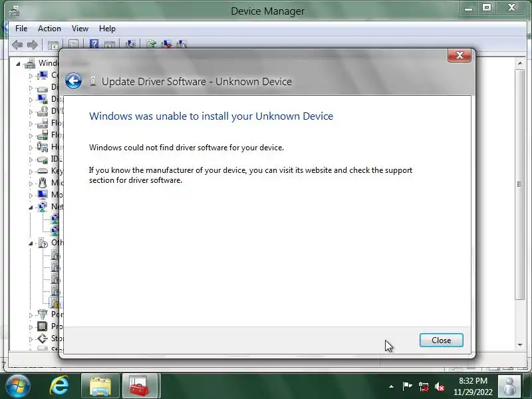Viewport: 532px width, 399px height.
Task: Expand the IDE controllers category
Action: [x=31, y=160]
